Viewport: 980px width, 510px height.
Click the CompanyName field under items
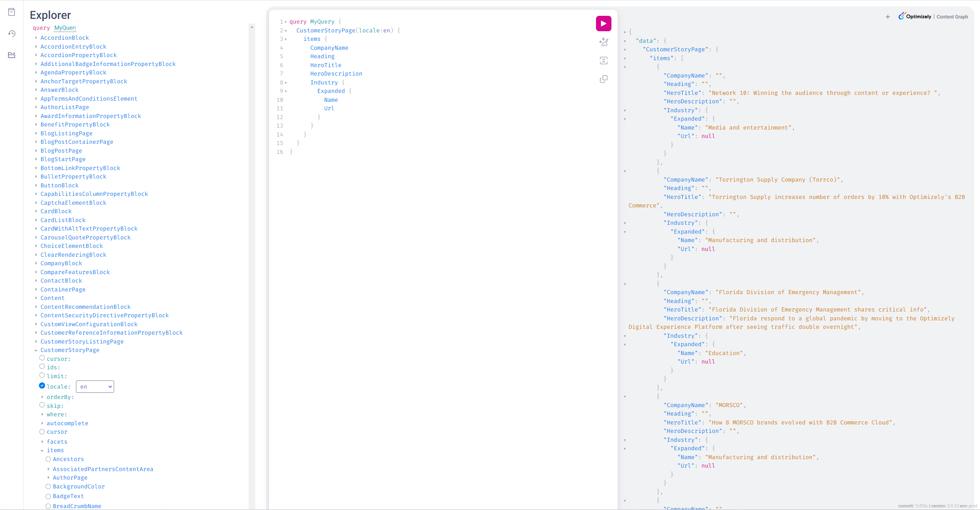tap(329, 48)
